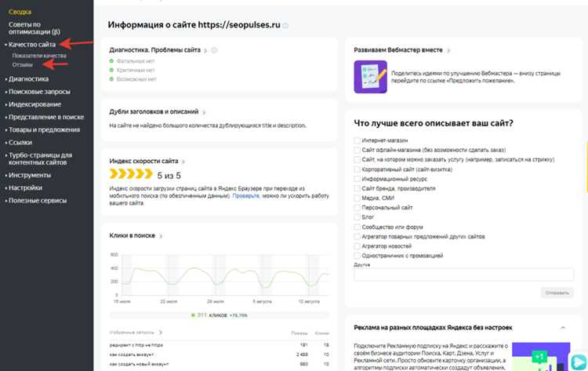Open Дубли заголовков и описаний arrow

pos(204,112)
